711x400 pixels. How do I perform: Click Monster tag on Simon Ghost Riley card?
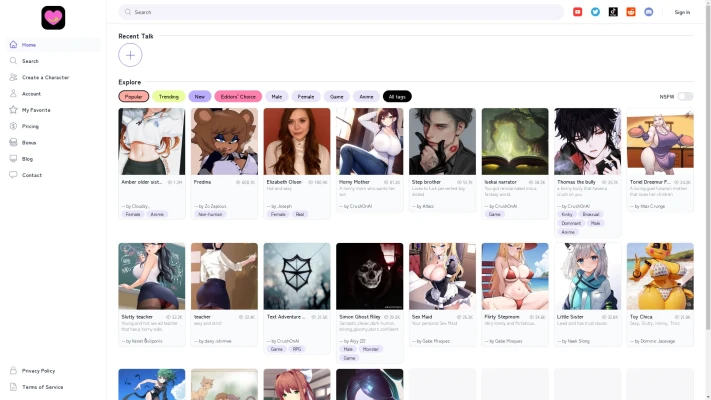[x=370, y=349]
